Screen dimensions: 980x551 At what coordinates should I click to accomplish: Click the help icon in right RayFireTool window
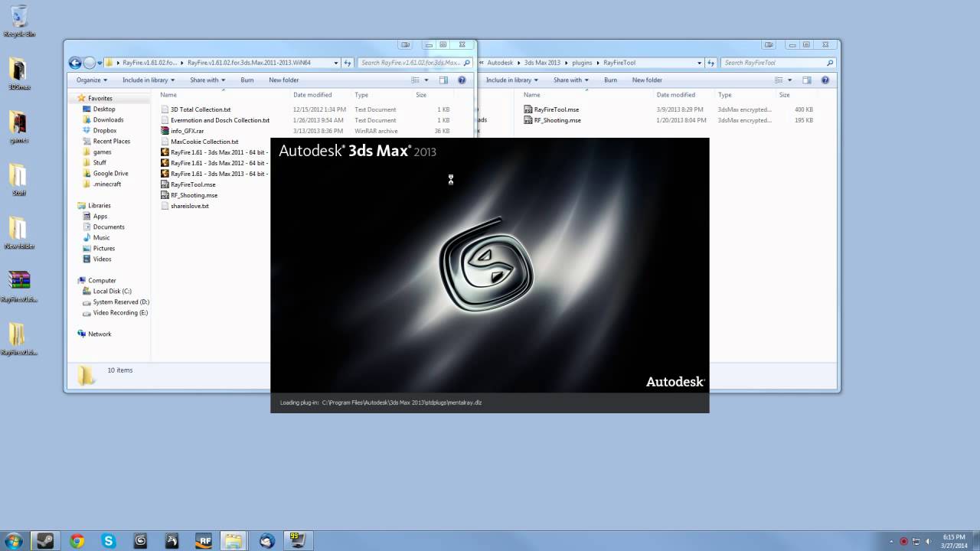[x=825, y=80]
